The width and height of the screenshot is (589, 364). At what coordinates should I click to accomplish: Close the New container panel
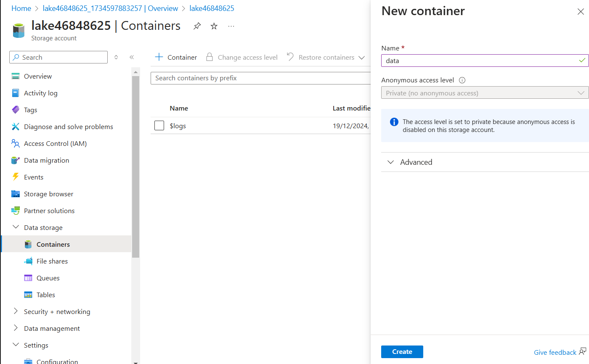click(580, 12)
